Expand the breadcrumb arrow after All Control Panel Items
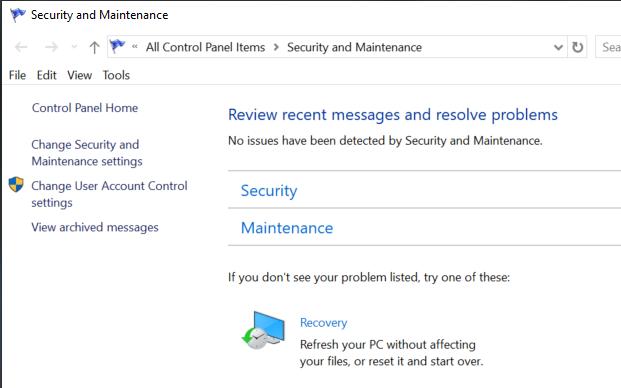The image size is (621, 388). (276, 47)
